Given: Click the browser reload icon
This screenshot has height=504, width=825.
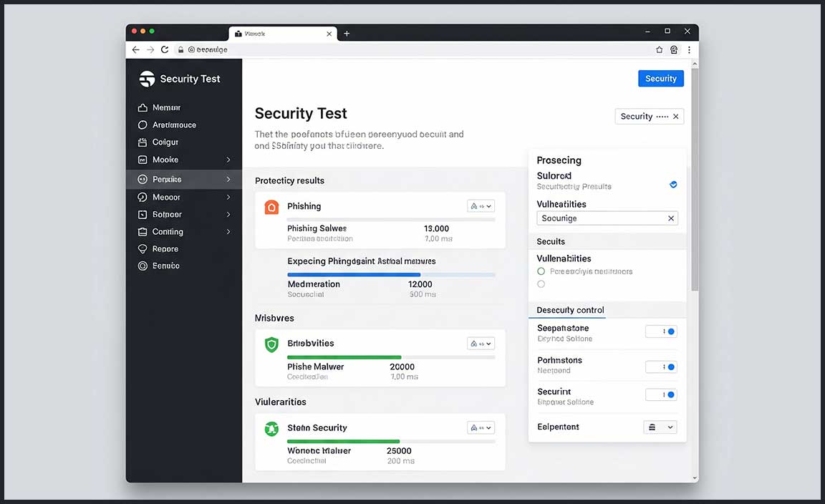Looking at the screenshot, I should click(165, 49).
